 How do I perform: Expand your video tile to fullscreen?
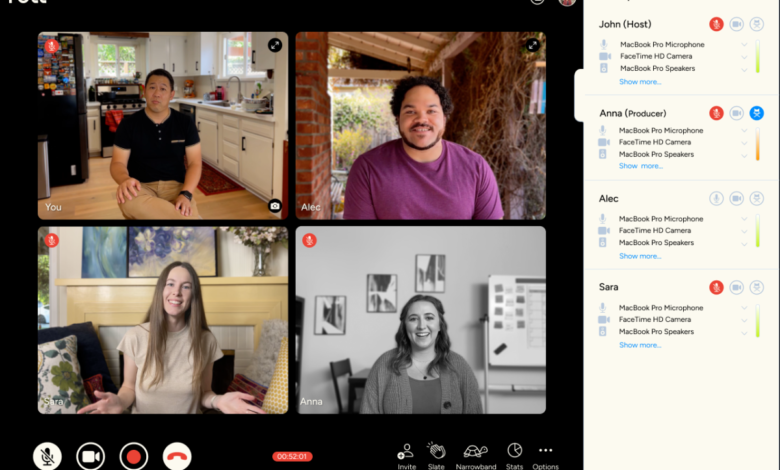(x=275, y=45)
